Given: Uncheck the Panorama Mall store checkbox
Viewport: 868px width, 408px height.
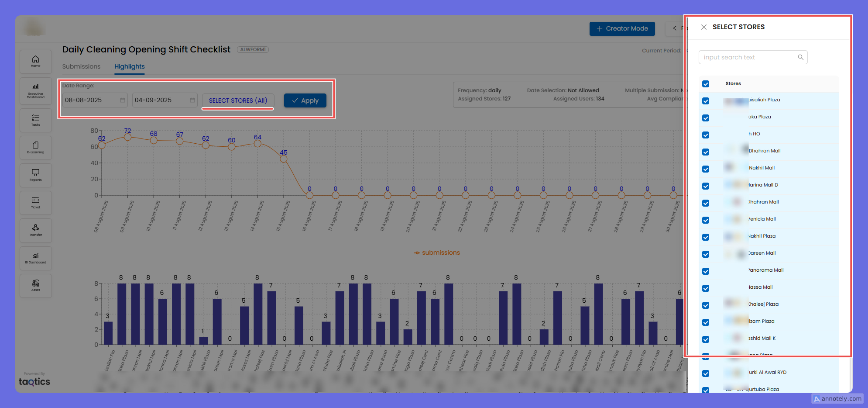Looking at the screenshot, I should [x=706, y=271].
